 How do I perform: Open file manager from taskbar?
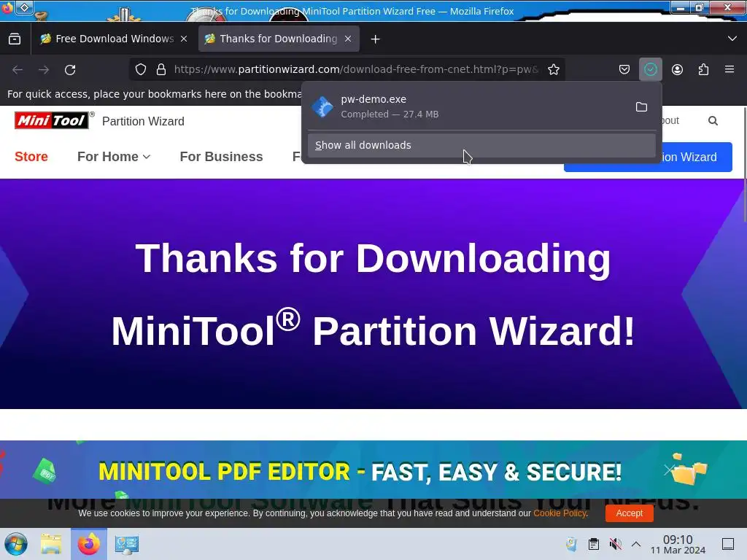coord(51,544)
